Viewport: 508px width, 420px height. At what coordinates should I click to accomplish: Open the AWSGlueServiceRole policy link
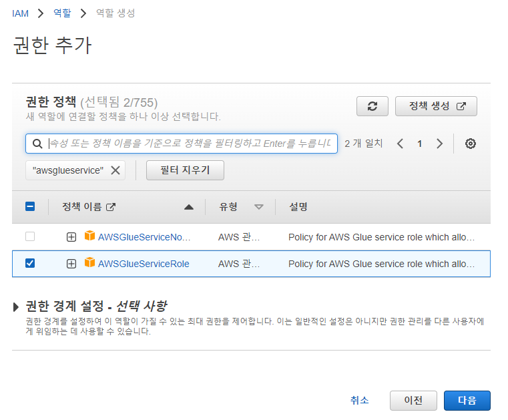click(x=144, y=264)
